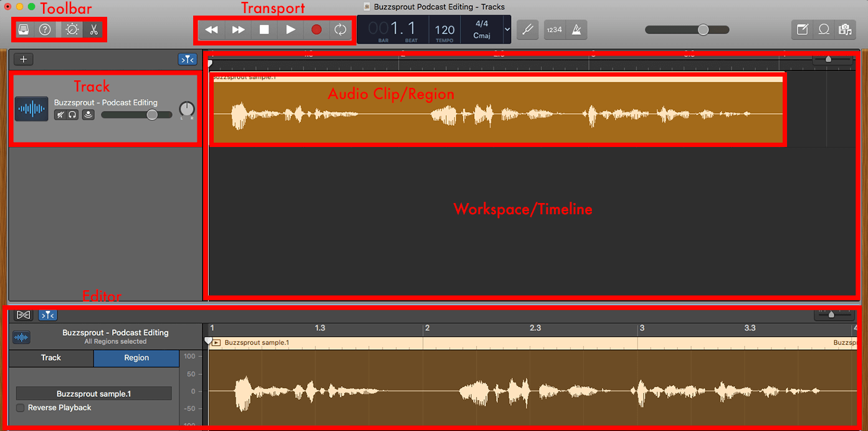Enable Catch Playhead in the editor header
The image size is (868, 431).
click(x=47, y=315)
